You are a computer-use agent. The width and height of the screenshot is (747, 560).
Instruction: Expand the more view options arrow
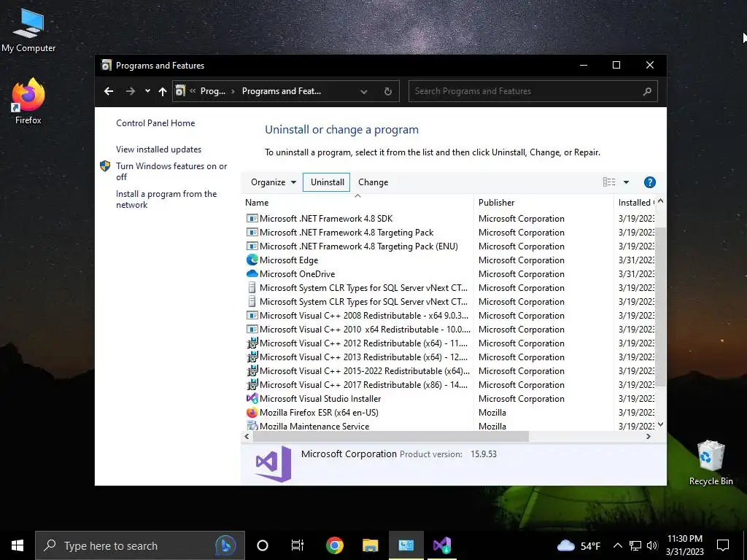[626, 182]
